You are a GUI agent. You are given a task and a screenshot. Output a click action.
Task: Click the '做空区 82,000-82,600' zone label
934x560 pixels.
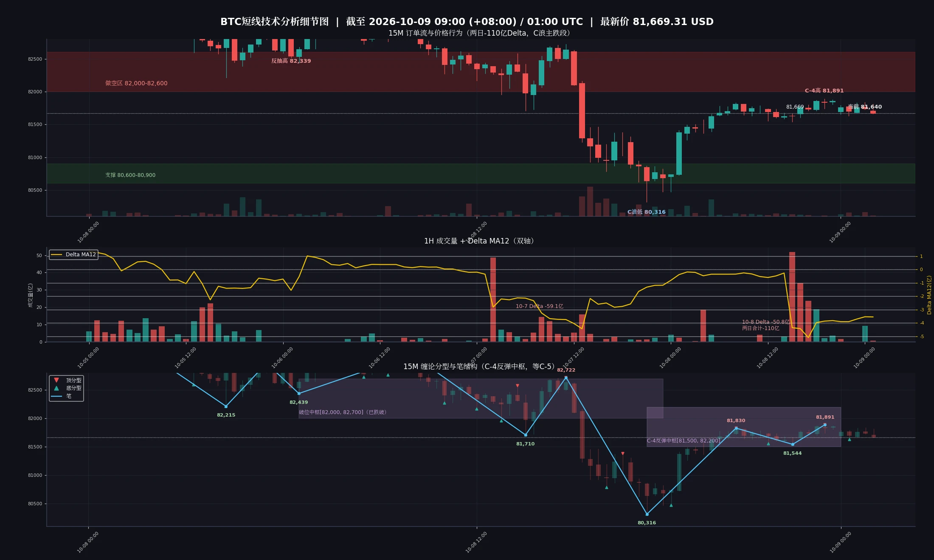pos(136,83)
